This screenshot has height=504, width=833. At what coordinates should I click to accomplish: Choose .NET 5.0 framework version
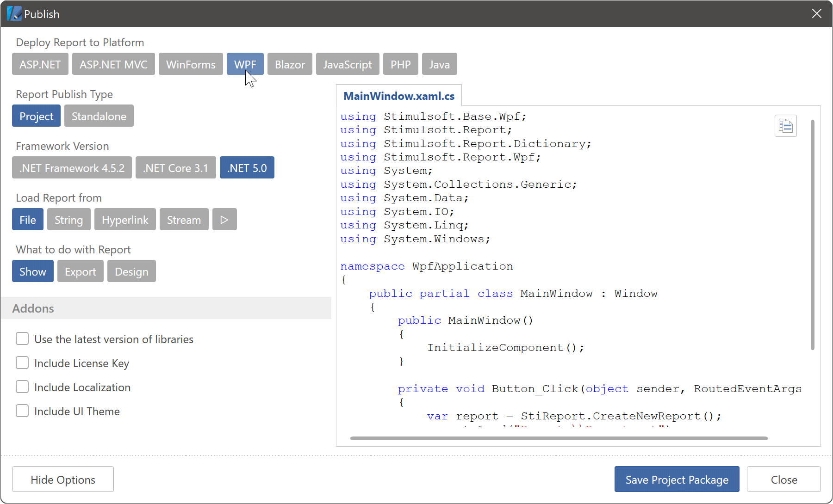247,168
